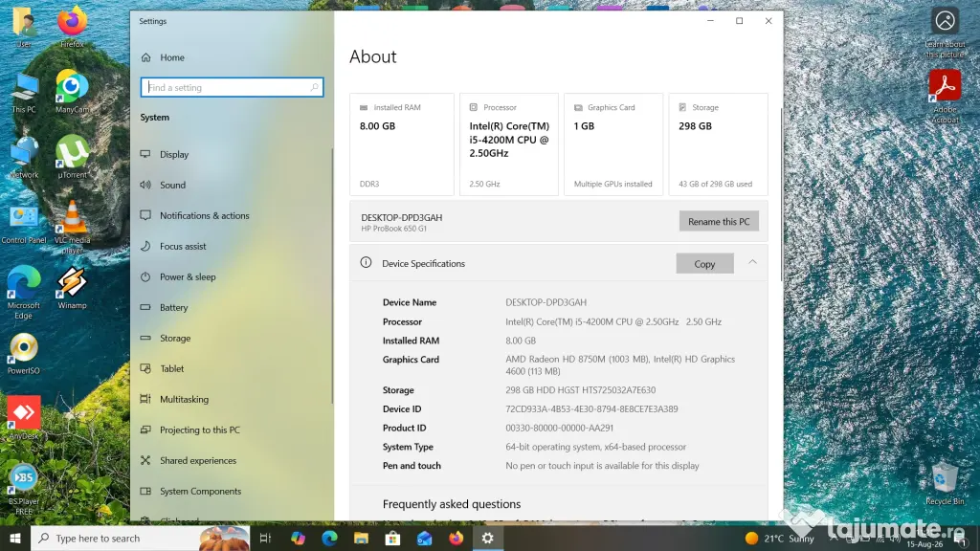Click the Storage 298 GB card

718,144
